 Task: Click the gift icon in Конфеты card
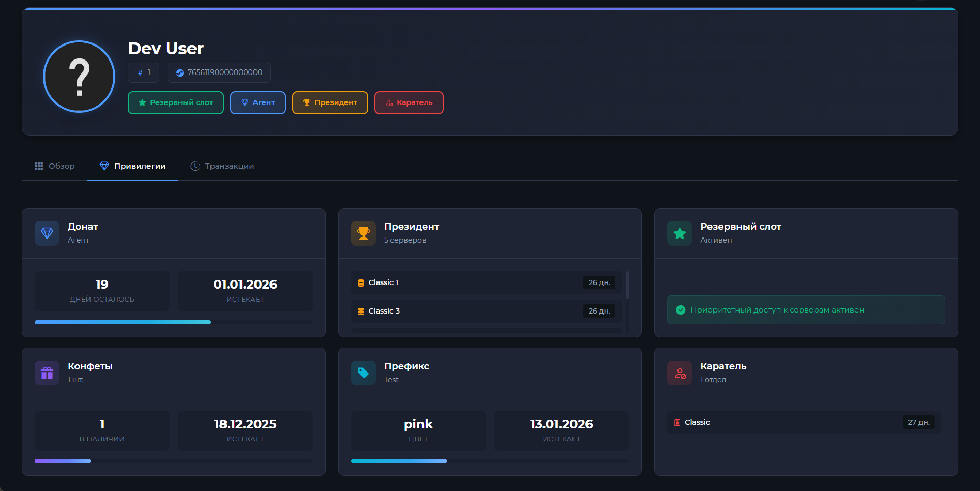coord(47,373)
